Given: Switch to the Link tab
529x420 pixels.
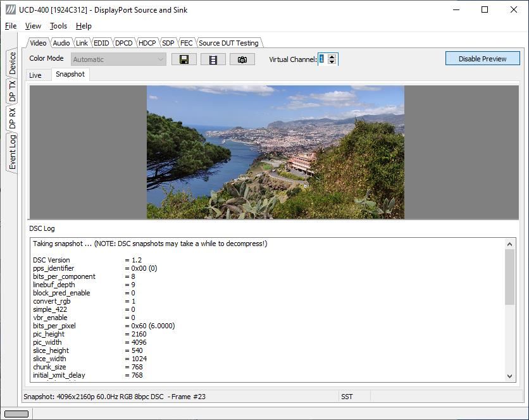Looking at the screenshot, I should 82,43.
